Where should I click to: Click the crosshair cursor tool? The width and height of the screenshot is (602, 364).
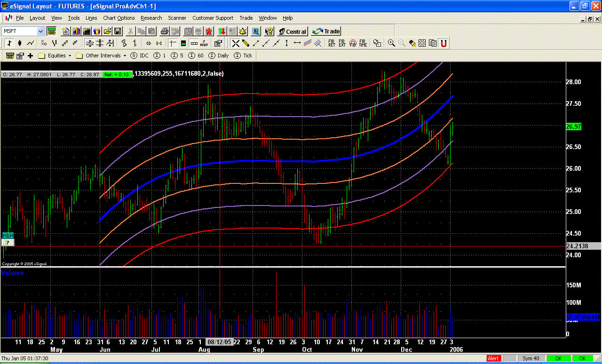coord(235,43)
